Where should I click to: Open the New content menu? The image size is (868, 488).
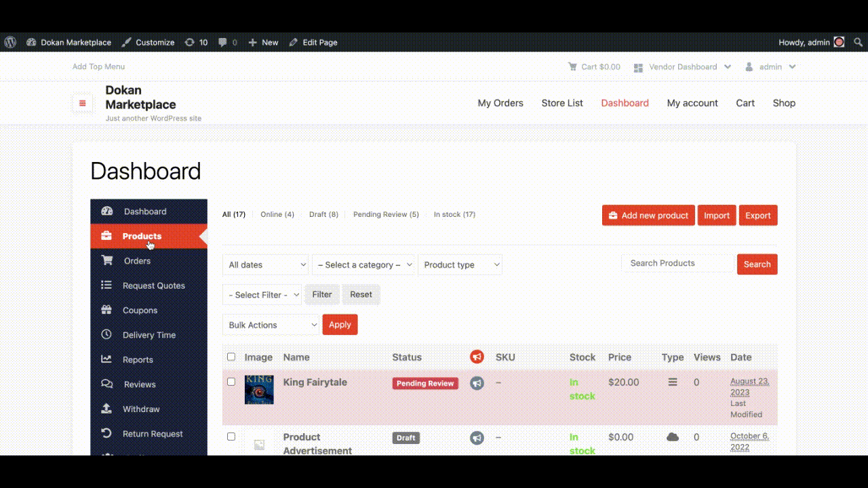(x=263, y=42)
